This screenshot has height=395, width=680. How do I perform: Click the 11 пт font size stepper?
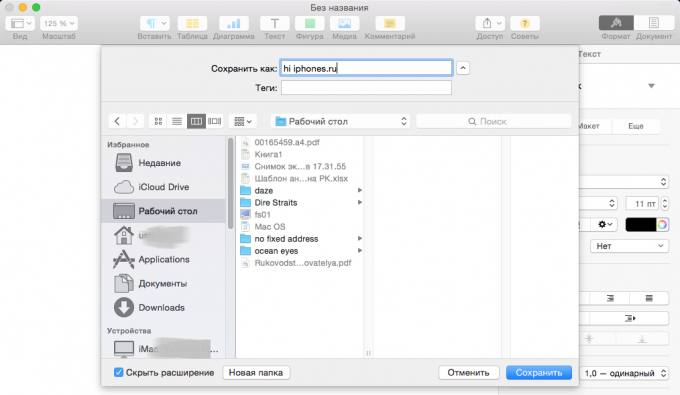(x=664, y=203)
